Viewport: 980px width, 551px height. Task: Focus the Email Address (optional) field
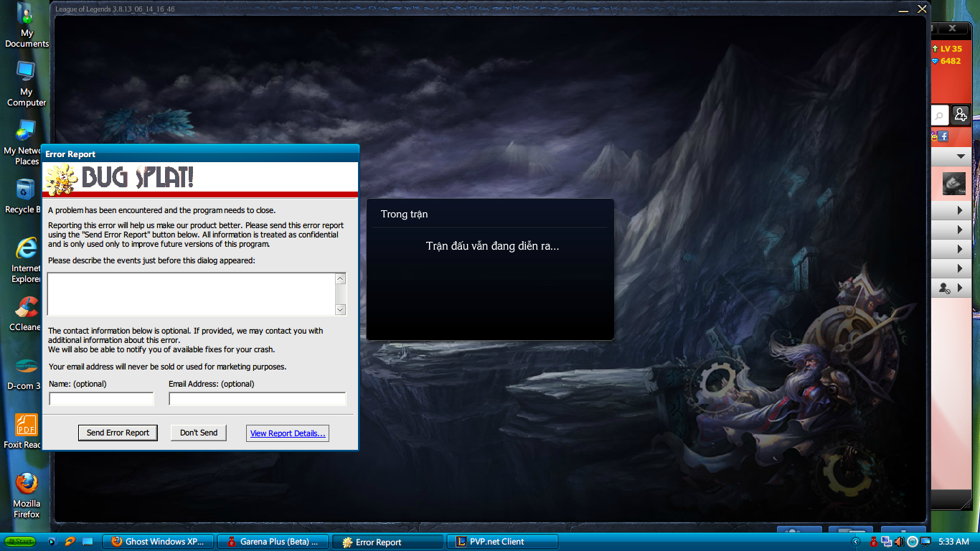258,399
